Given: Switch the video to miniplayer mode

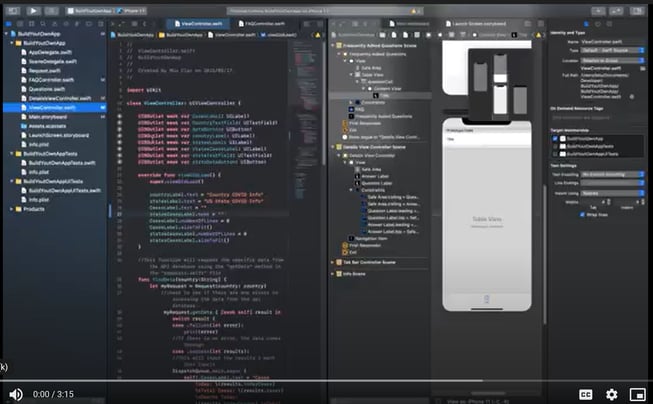Looking at the screenshot, I should [x=638, y=394].
